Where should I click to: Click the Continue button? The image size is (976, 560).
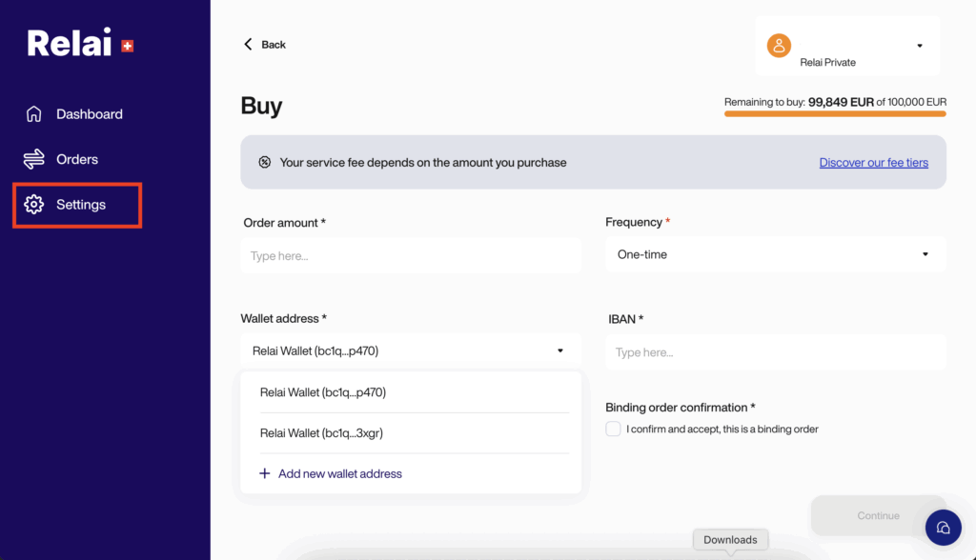878,515
